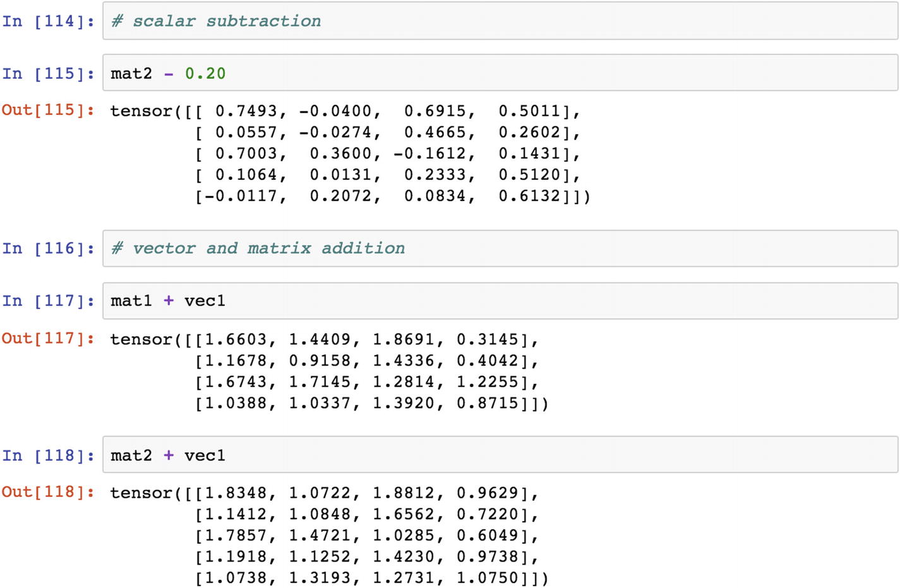The height and width of the screenshot is (588, 900).
Task: Click value 0.9629 in Out[118]
Action: 488,493
